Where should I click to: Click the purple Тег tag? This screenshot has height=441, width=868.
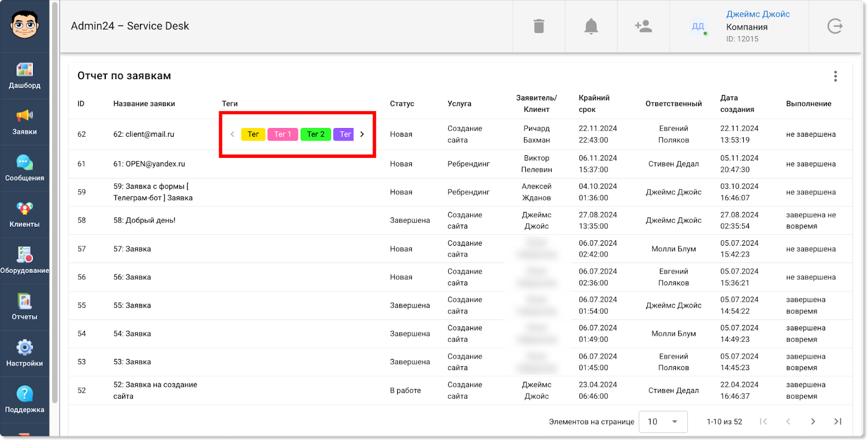point(344,134)
